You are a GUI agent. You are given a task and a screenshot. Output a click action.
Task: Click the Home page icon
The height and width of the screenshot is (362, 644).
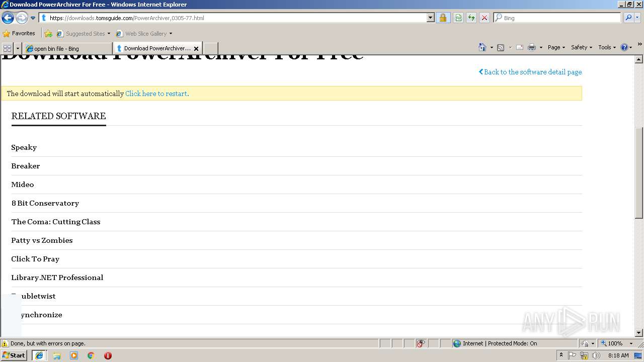pyautogui.click(x=482, y=47)
